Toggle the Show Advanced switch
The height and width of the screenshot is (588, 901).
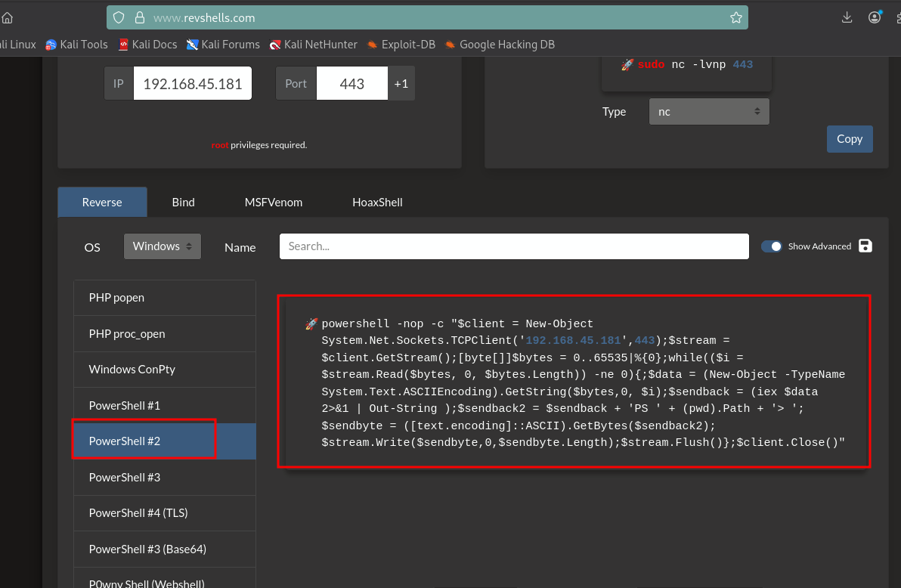[x=772, y=246]
